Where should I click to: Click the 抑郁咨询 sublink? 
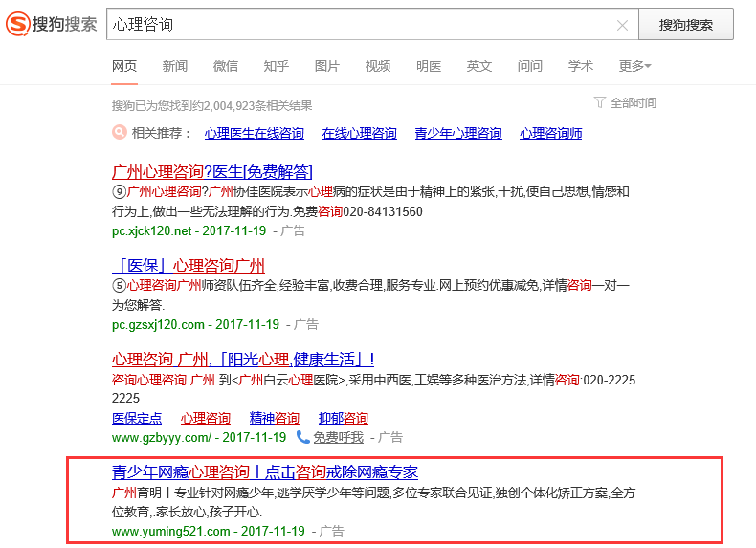tap(344, 418)
